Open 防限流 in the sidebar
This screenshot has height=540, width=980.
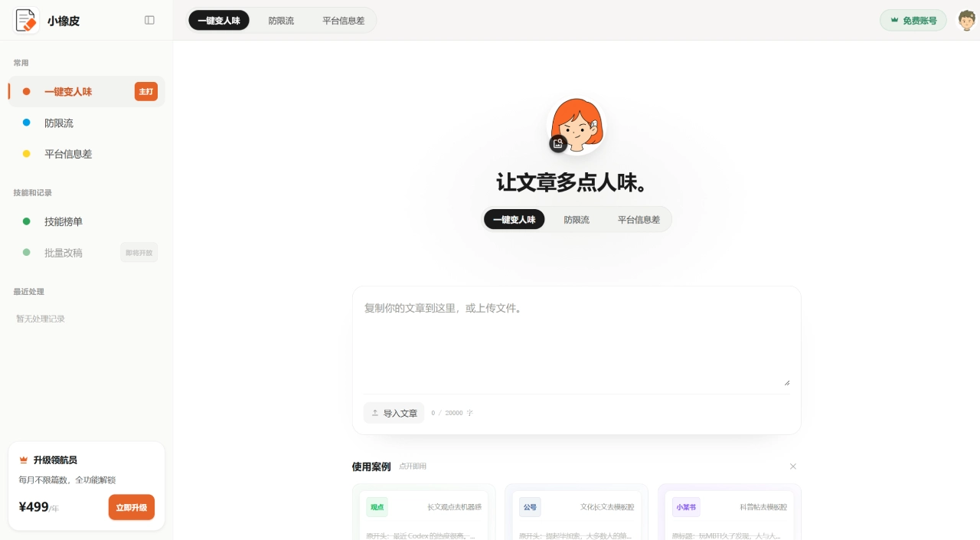86,123
